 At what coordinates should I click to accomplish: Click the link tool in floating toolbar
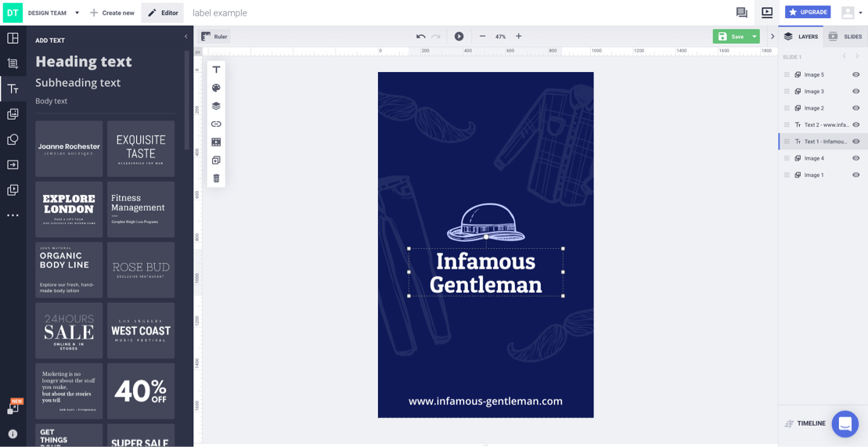(x=217, y=124)
